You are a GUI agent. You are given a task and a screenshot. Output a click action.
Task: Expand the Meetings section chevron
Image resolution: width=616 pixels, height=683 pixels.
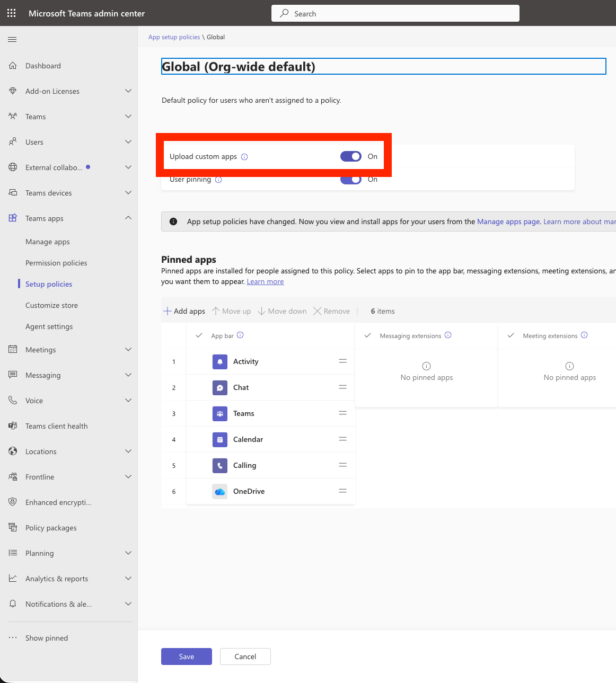point(128,350)
